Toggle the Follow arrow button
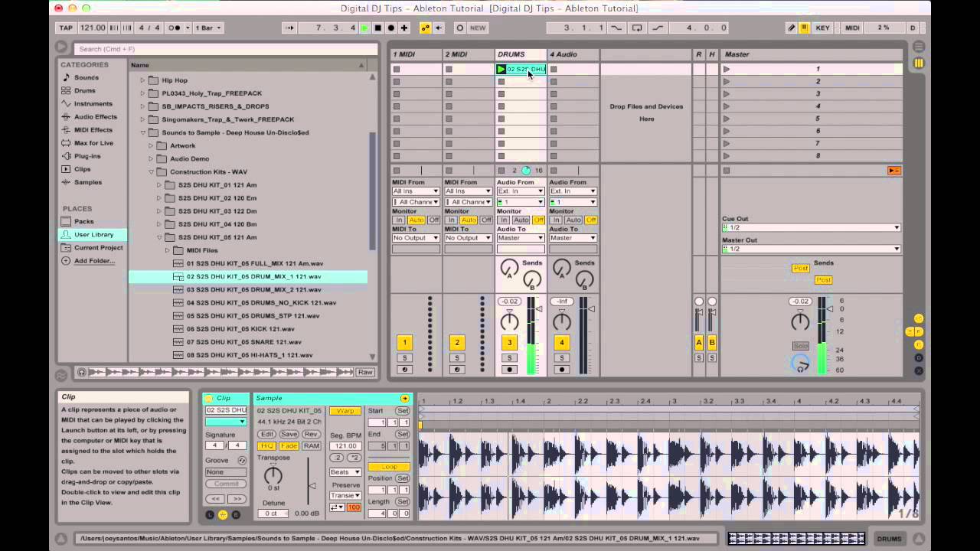The width and height of the screenshot is (980, 551). point(289,28)
